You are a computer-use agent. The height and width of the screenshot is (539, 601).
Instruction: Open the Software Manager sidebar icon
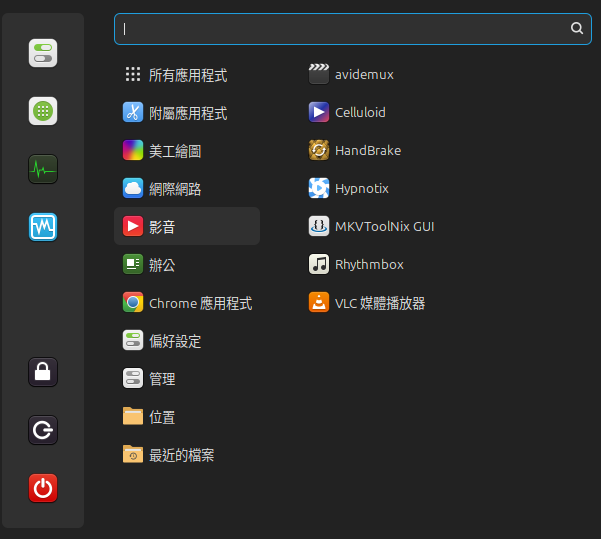pyautogui.click(x=43, y=111)
